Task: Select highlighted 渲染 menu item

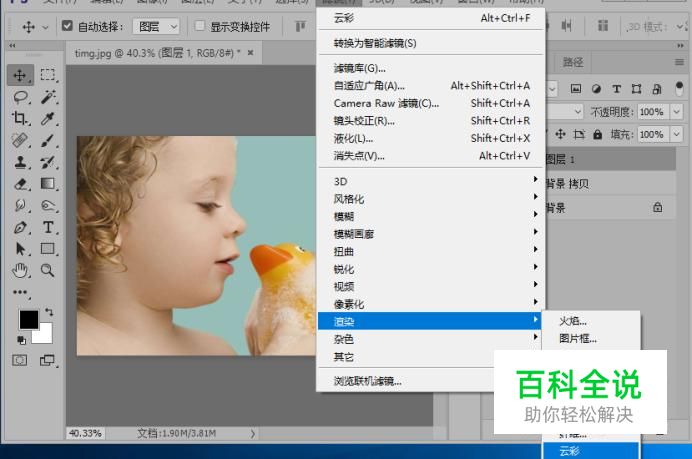Action: pyautogui.click(x=430, y=321)
